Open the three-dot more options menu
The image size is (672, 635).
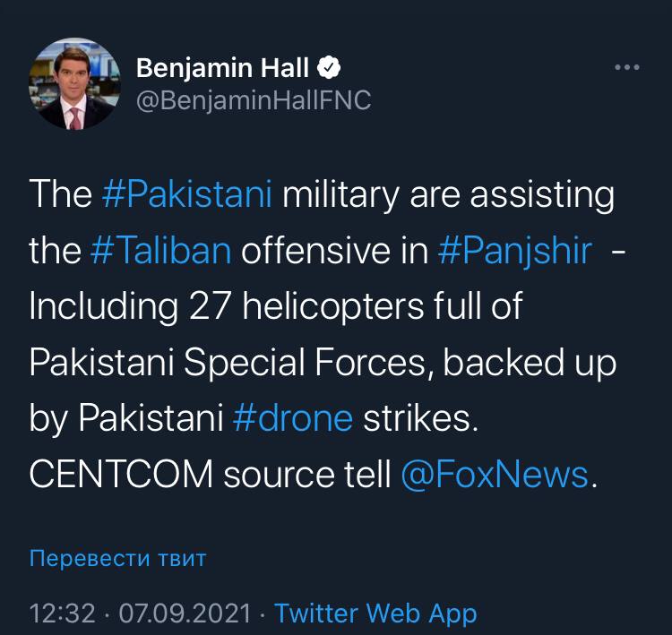(x=626, y=69)
